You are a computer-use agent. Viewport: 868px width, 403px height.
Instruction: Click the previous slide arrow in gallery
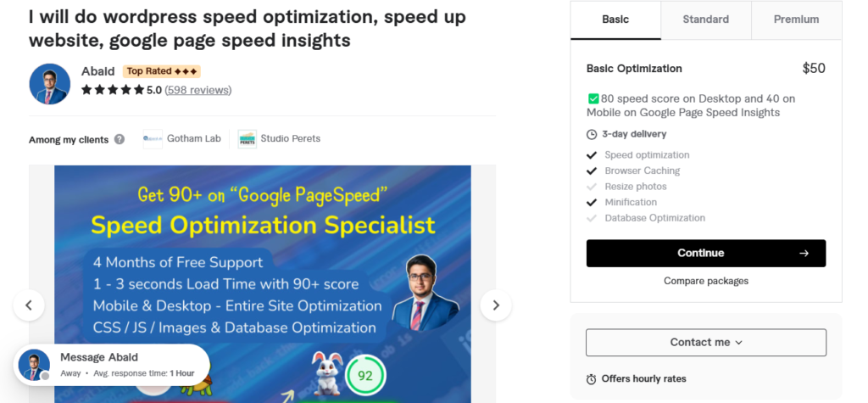click(x=29, y=305)
